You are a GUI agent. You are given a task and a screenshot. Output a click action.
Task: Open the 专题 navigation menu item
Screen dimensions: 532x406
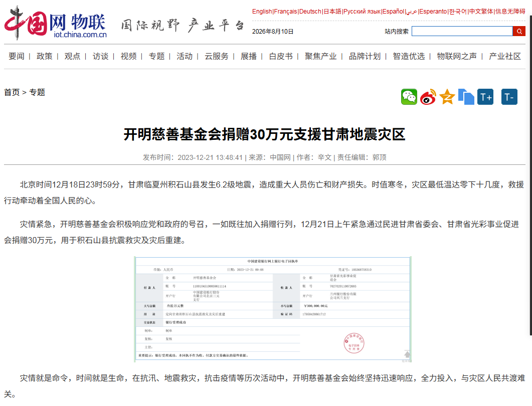click(x=156, y=56)
